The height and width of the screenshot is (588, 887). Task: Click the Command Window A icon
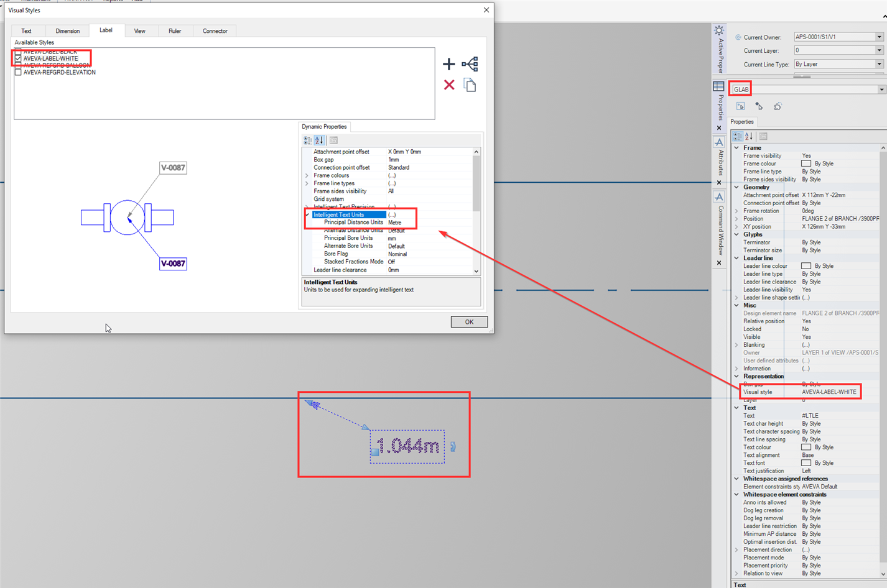click(719, 197)
